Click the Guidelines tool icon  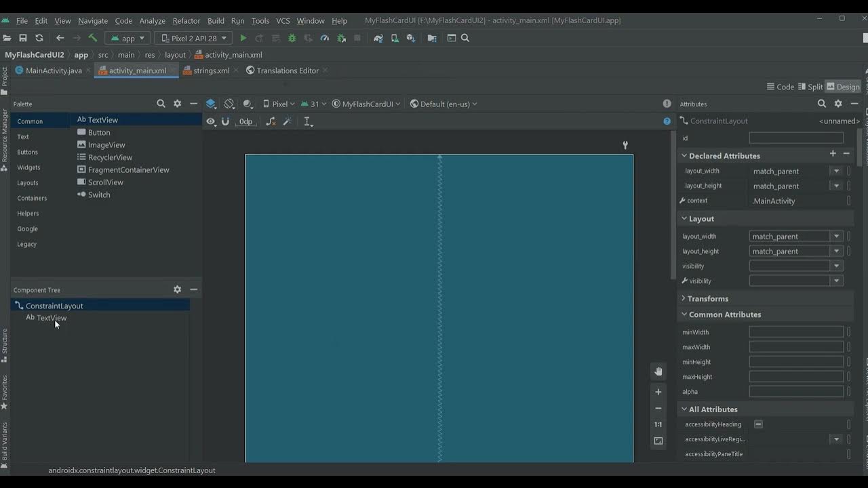pos(308,121)
